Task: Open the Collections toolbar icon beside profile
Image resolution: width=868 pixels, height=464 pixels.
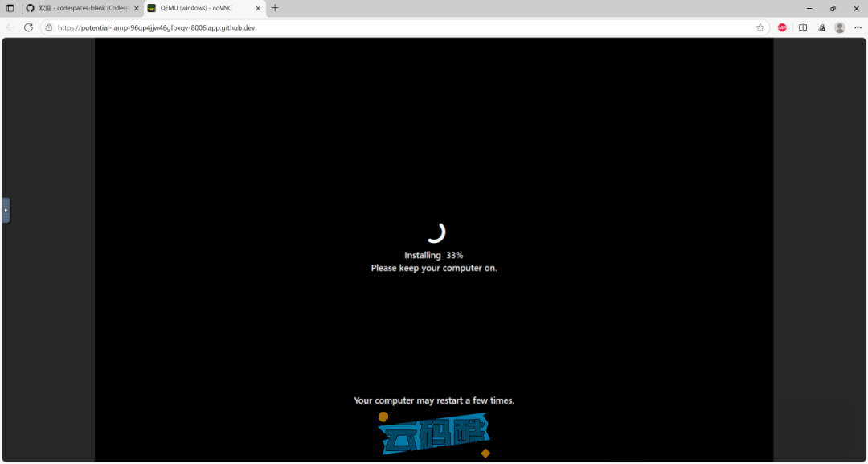Action: [821, 27]
